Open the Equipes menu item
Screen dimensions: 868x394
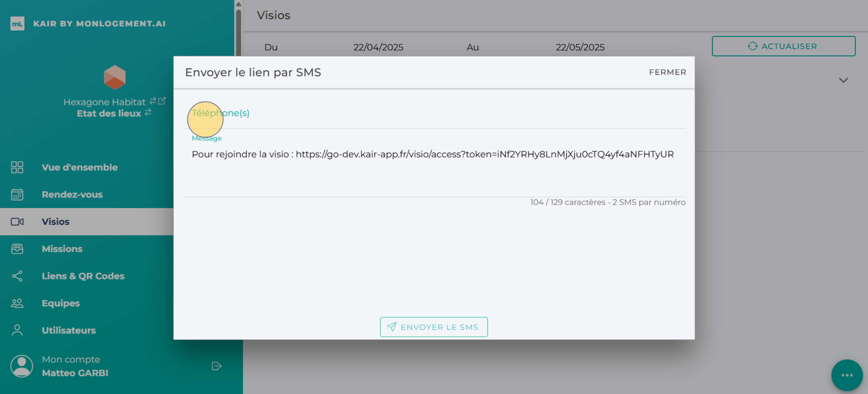click(x=61, y=303)
